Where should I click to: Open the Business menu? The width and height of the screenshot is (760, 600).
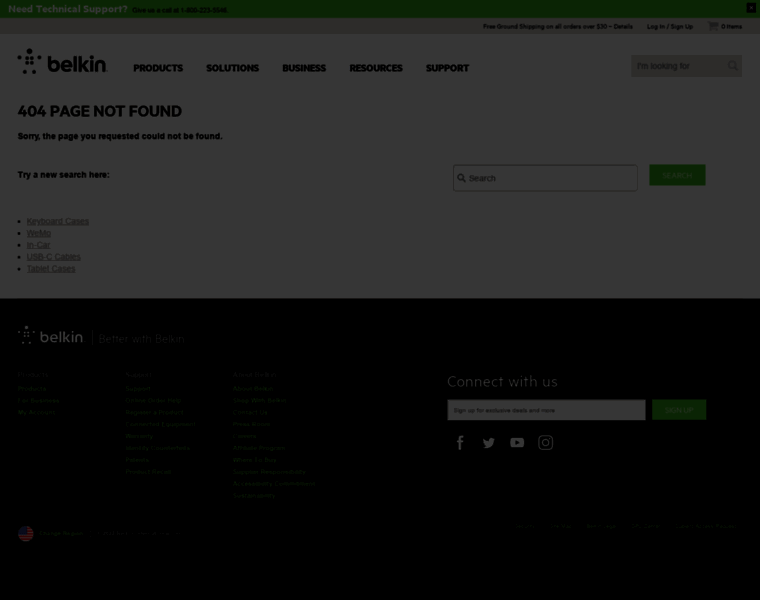click(x=304, y=68)
